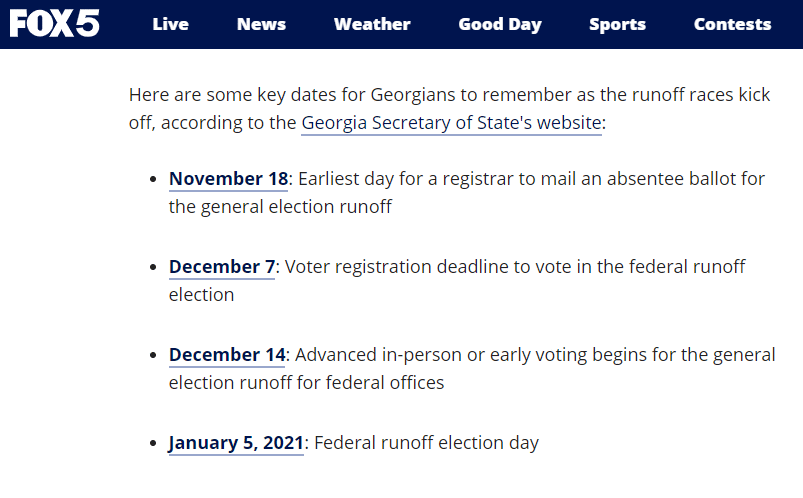Go to the News section
The height and width of the screenshot is (498, 803).
pos(261,24)
